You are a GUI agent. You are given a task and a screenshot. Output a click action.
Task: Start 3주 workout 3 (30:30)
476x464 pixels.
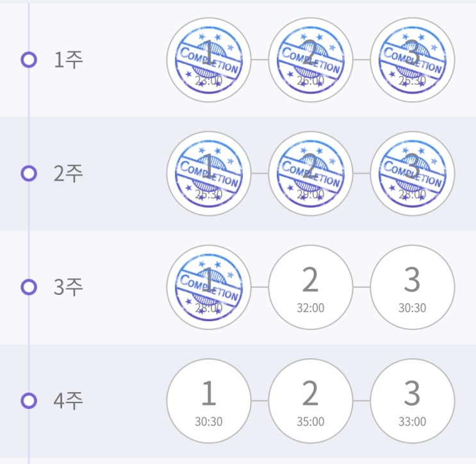(x=412, y=287)
